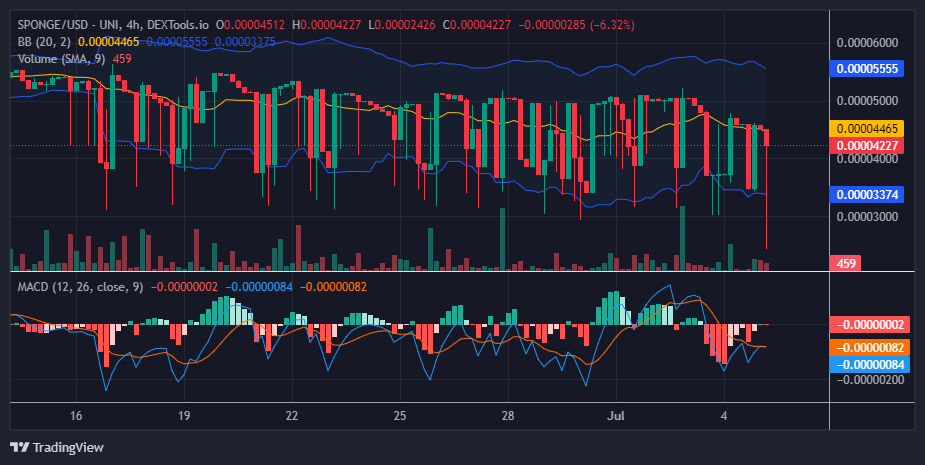Click the Volume legend value 459
The width and height of the screenshot is (925, 465).
(x=122, y=59)
